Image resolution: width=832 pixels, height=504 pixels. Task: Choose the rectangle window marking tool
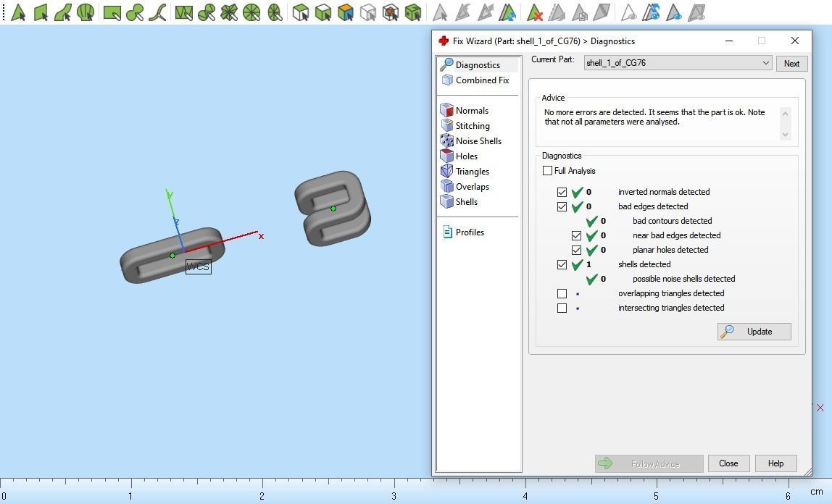[112, 12]
